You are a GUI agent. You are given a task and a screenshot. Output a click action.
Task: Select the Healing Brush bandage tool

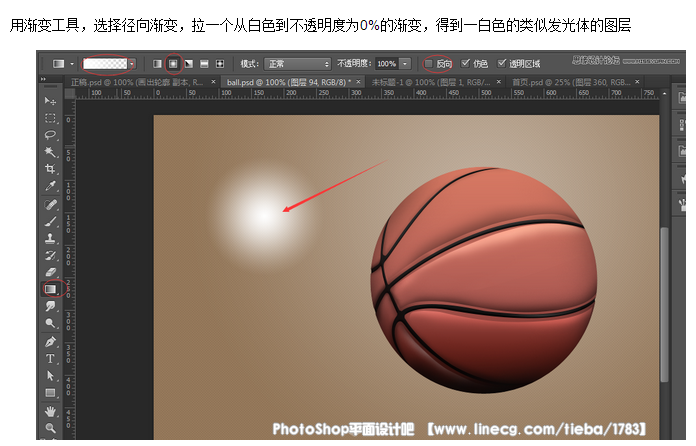coord(50,204)
